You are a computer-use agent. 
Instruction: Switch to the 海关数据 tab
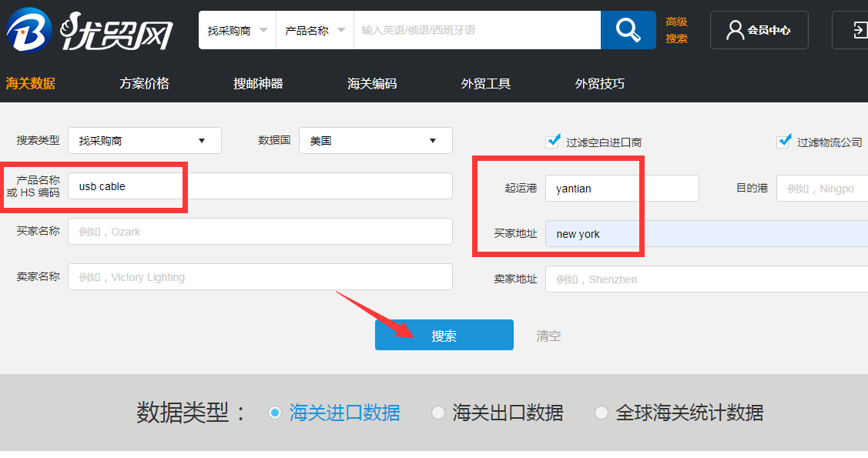point(31,84)
